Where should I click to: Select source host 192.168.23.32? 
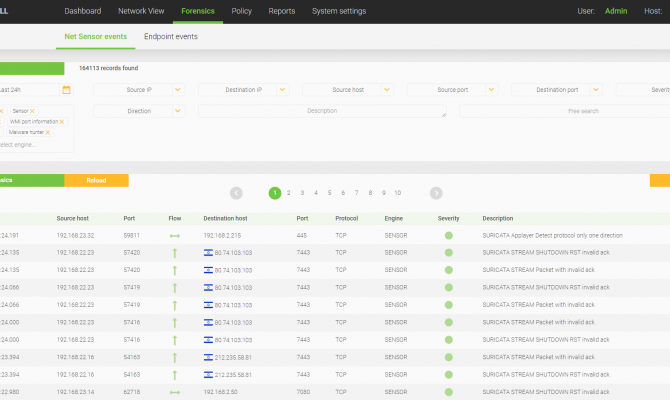[75, 235]
